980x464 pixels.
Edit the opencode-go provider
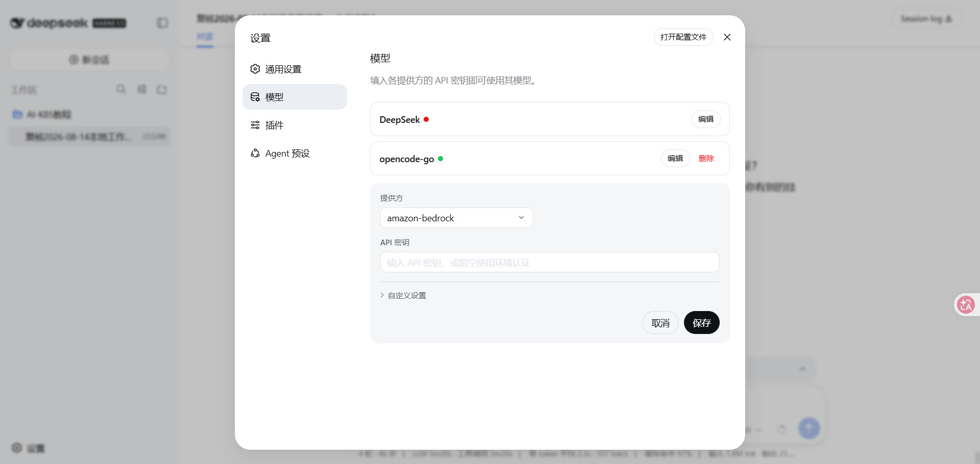pyautogui.click(x=675, y=159)
